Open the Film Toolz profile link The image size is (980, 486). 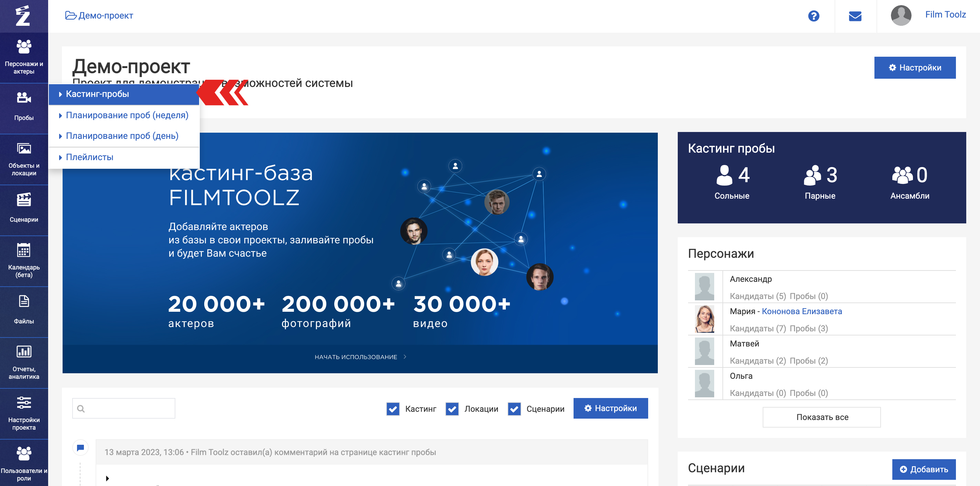[x=945, y=14]
